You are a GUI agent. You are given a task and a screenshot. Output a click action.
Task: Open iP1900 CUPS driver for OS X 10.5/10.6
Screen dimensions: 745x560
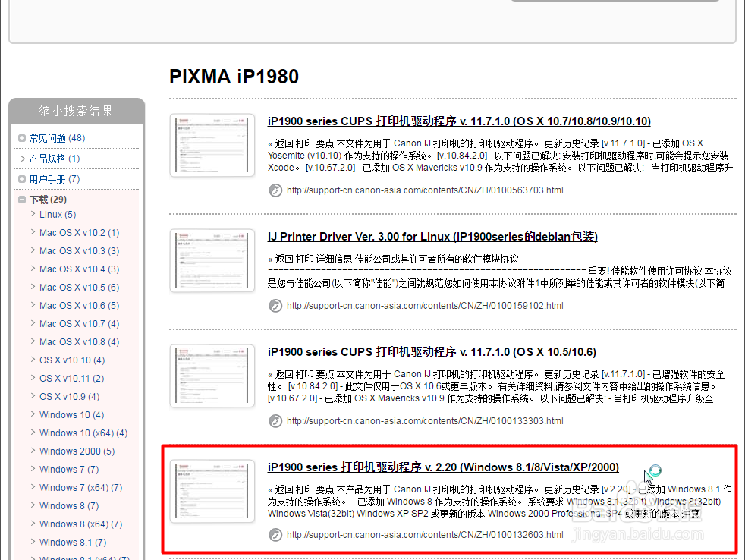(432, 352)
